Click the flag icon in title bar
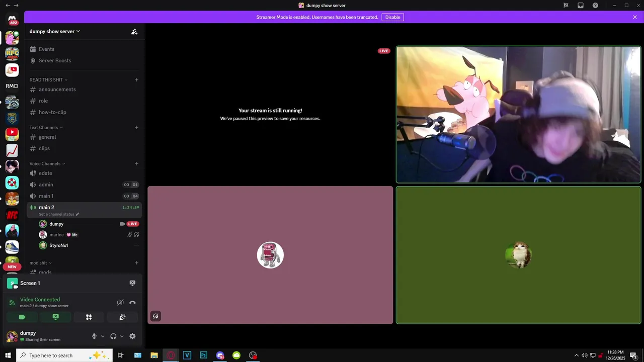This screenshot has width=644, height=362. point(566,6)
